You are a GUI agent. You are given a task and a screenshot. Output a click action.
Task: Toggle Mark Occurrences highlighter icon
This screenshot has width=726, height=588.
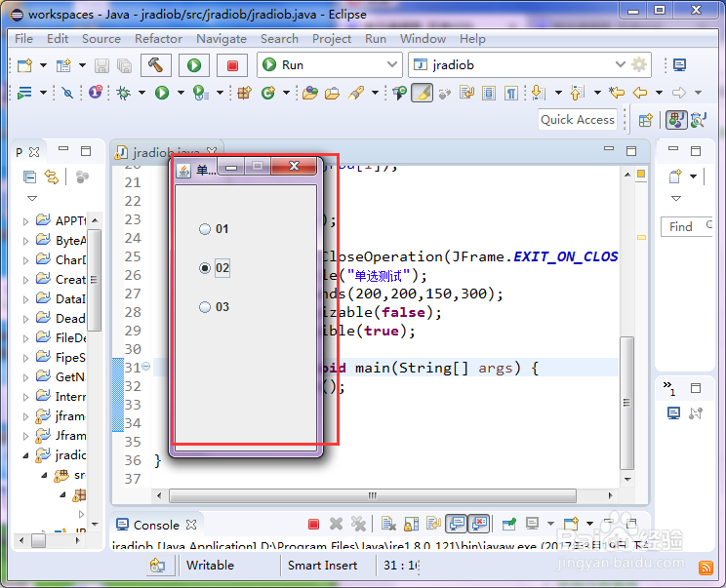click(x=422, y=93)
